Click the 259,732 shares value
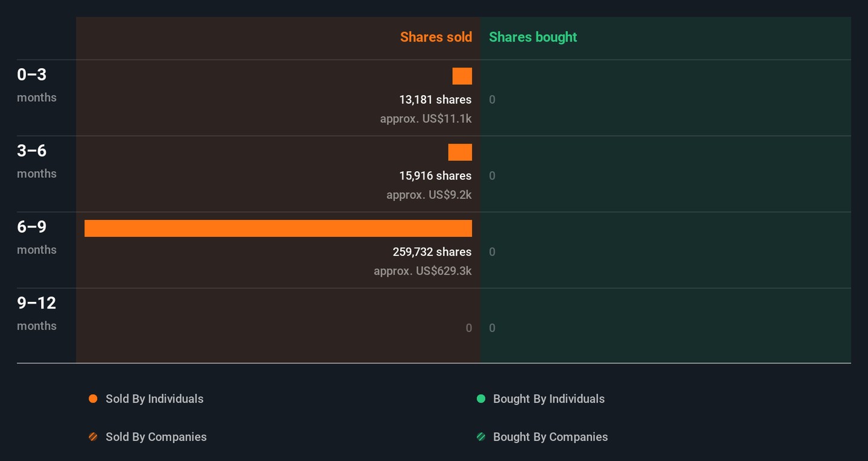868x461 pixels. 432,252
